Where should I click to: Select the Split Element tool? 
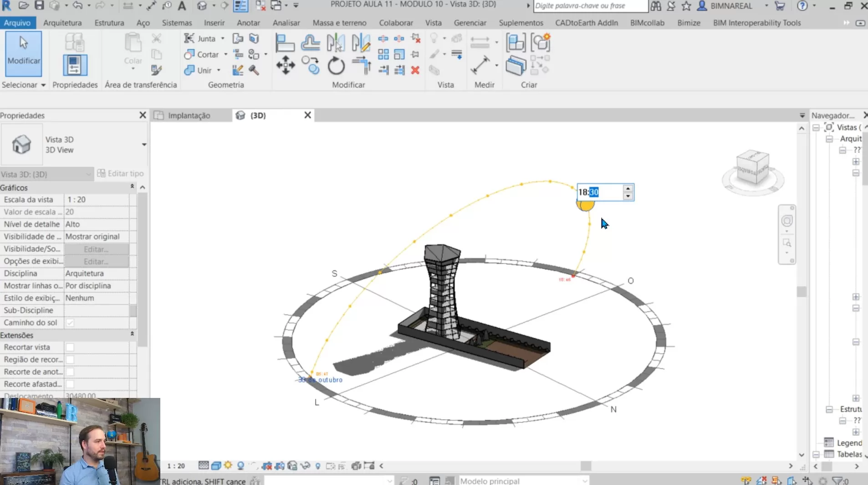(383, 39)
